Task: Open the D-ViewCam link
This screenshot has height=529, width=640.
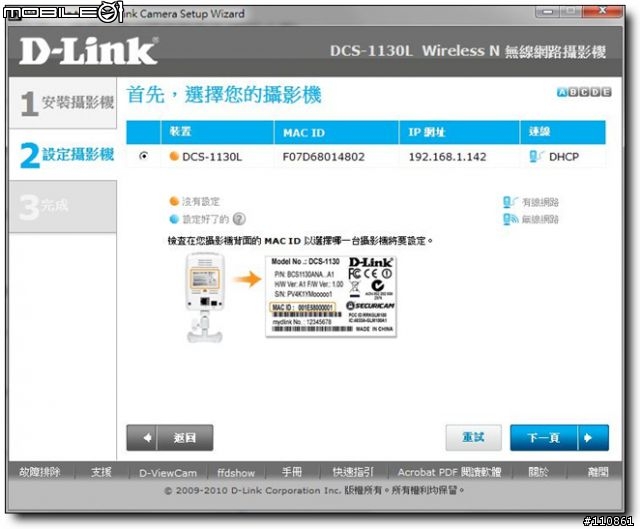Action: (x=168, y=473)
